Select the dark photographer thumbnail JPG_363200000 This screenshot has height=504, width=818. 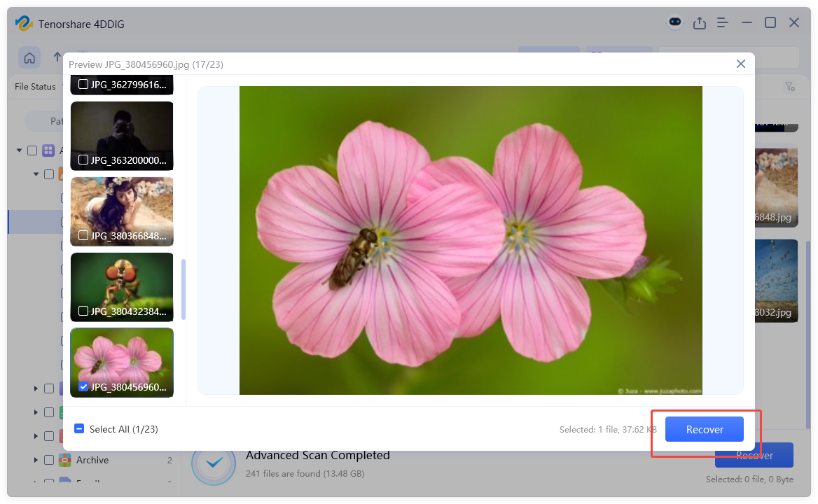[122, 136]
